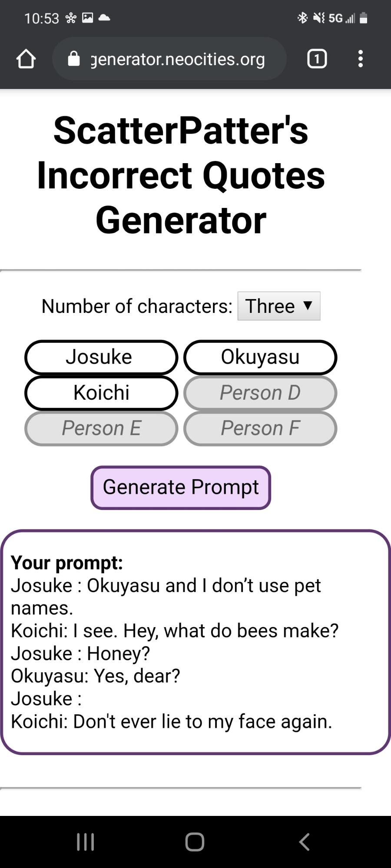Open the Number of characters dropdown
Image resolution: width=391 pixels, height=868 pixels.
[x=278, y=306]
